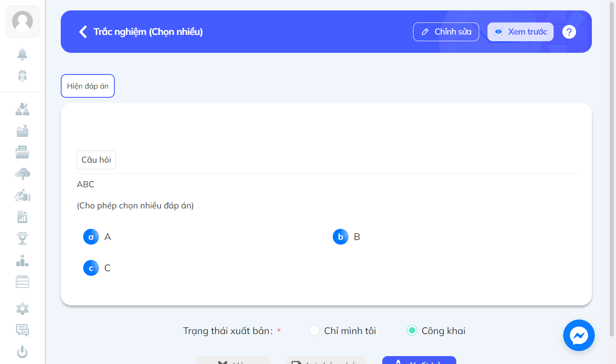This screenshot has width=616, height=364.
Task: Click the trophy icon in sidebar
Action: (x=22, y=238)
